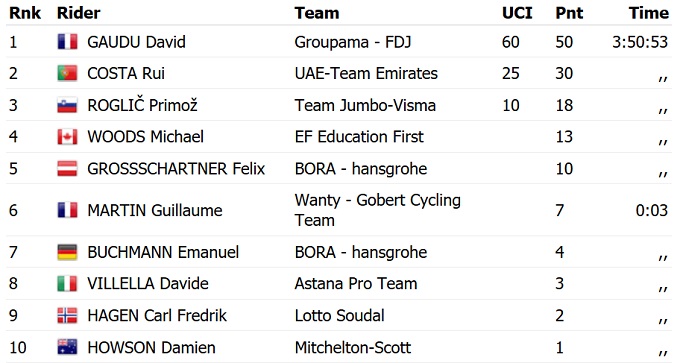Click the Slovenian flag beside ROGLIČ Primož

(67, 105)
